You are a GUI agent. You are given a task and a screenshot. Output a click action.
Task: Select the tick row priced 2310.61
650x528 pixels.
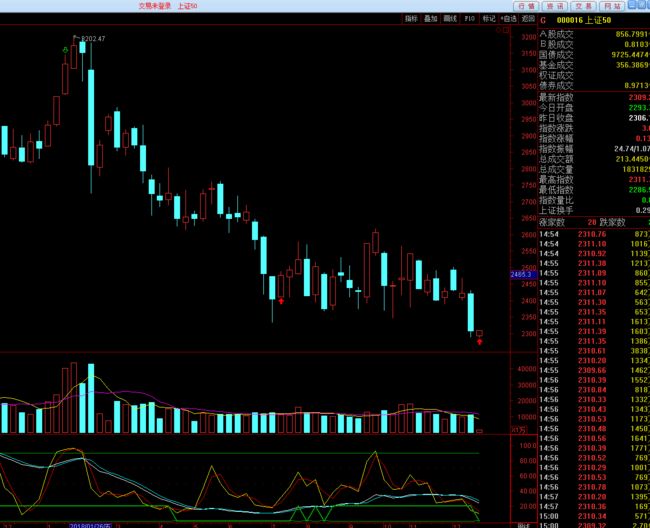[594, 351]
